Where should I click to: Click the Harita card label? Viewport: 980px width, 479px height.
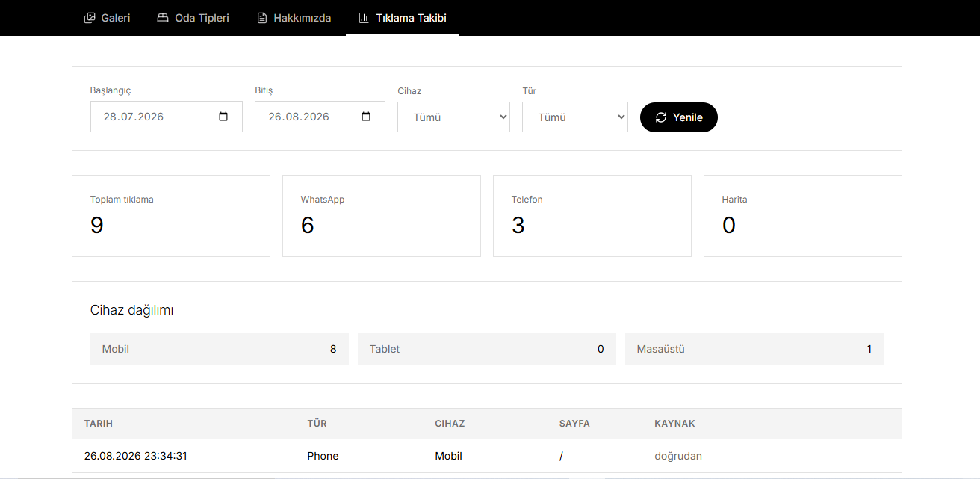point(735,200)
